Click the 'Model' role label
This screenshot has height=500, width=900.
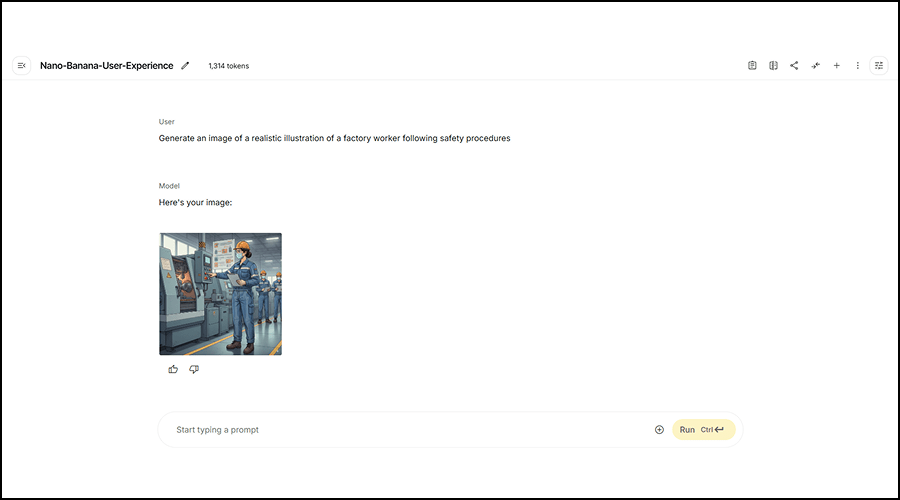point(169,186)
